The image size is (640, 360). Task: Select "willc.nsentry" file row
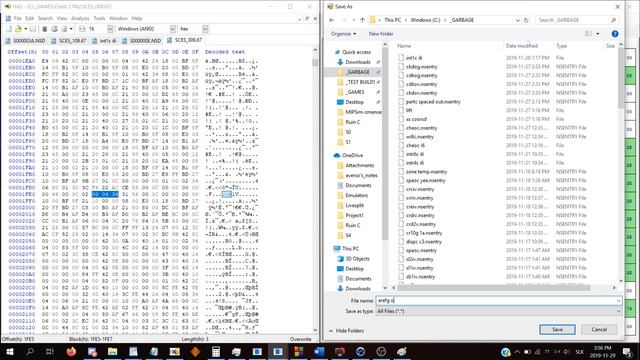[420, 137]
